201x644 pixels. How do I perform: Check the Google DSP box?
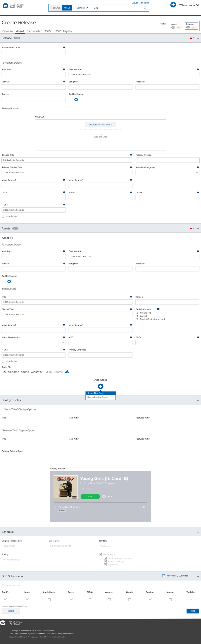tap(130, 599)
